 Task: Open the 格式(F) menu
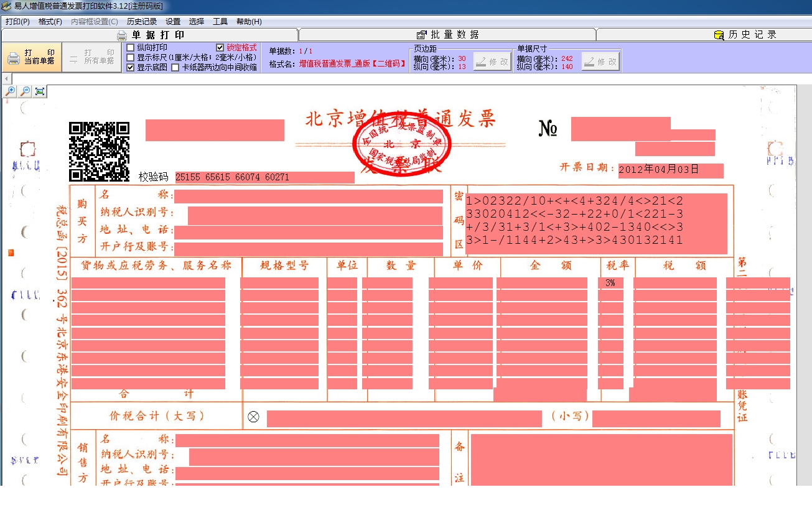click(x=50, y=21)
